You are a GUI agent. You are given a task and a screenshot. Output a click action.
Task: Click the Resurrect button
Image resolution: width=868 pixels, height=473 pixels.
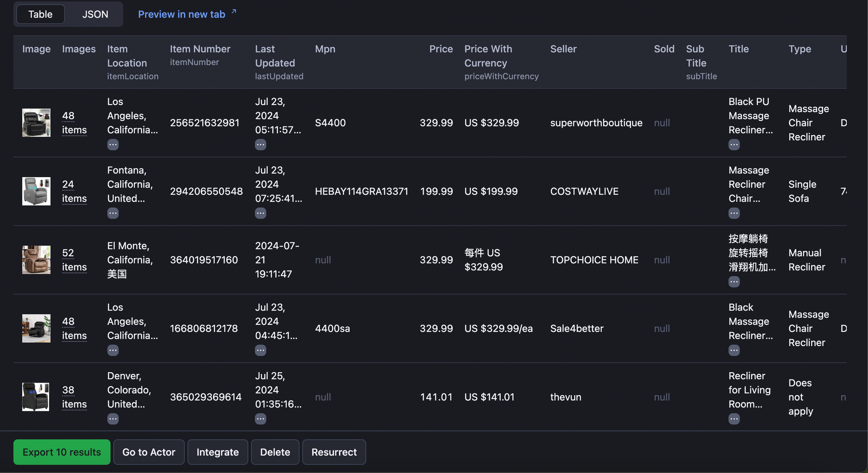click(x=334, y=452)
